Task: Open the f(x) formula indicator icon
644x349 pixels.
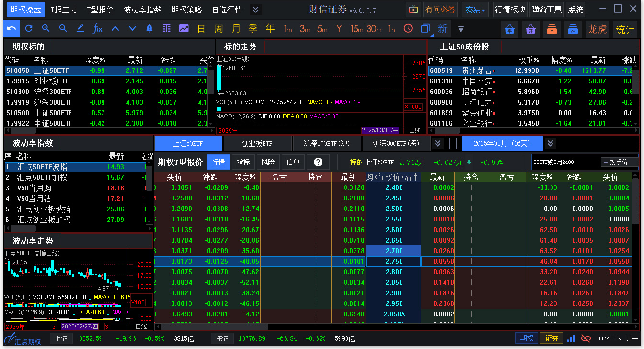Action: [98, 29]
